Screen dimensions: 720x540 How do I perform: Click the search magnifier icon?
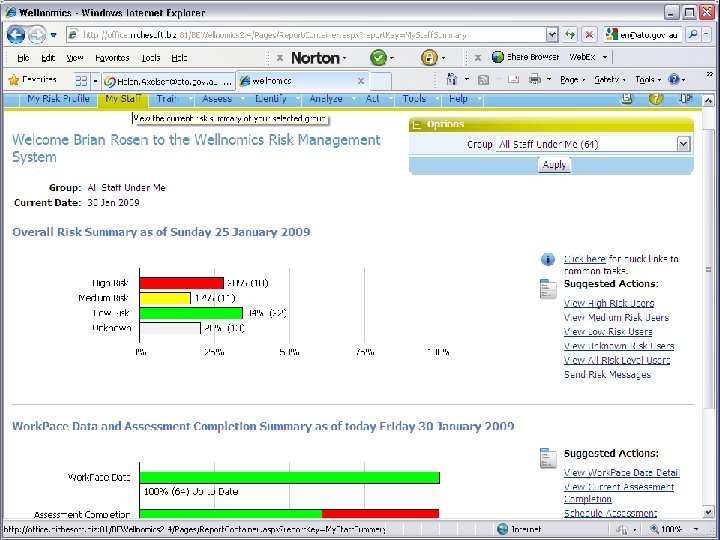tap(693, 34)
